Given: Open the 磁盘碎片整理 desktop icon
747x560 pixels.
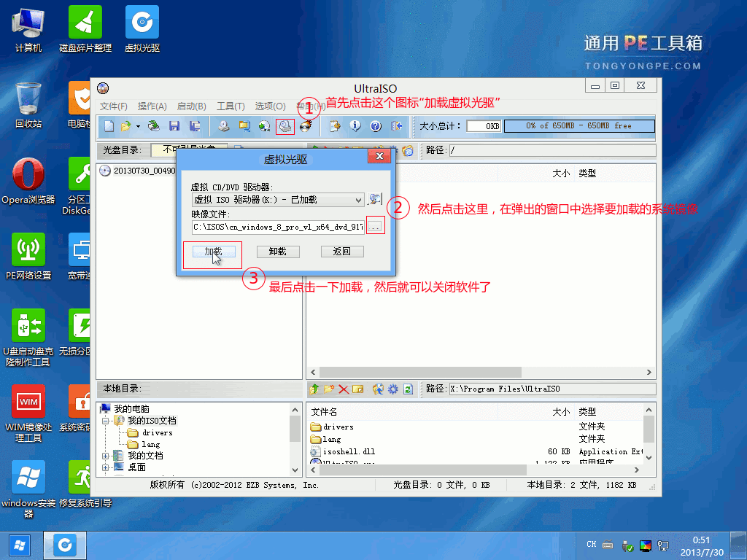Looking at the screenshot, I should (x=85, y=29).
